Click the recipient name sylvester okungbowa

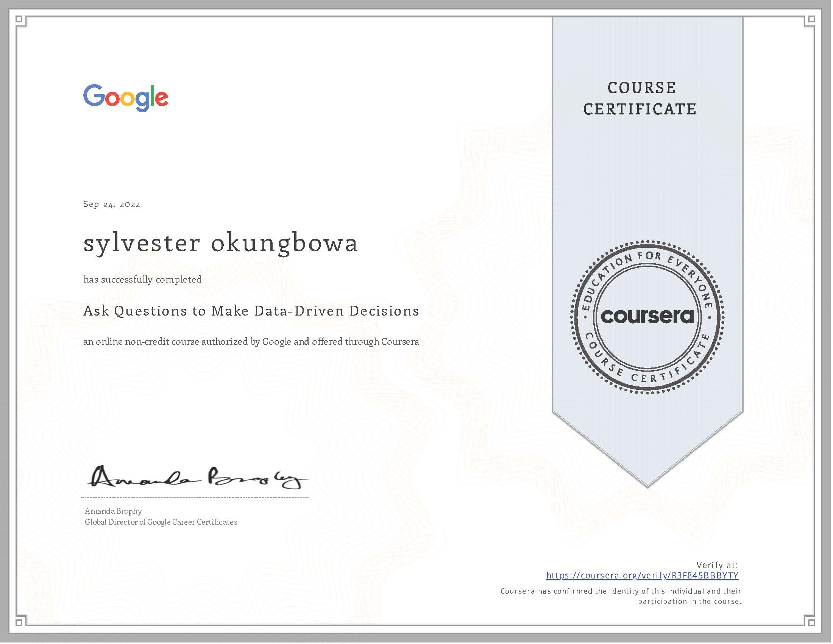221,244
